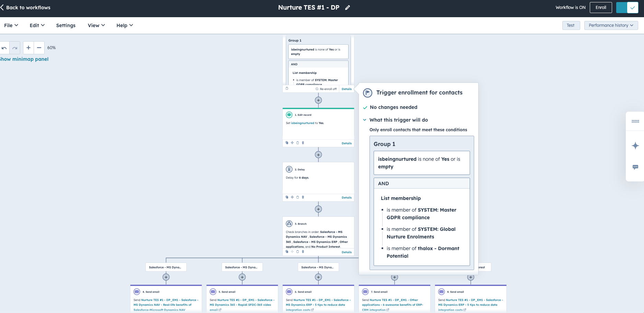Viewport: 644px width, 313px height.
Task: Add action above step 6 Send email
Action: pyautogui.click(x=318, y=277)
